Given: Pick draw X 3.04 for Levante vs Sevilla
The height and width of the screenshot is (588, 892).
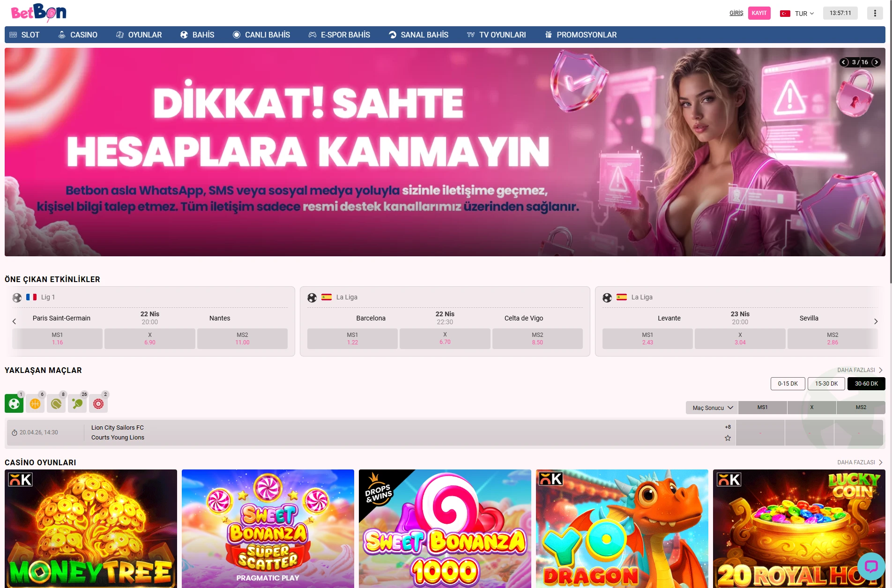Looking at the screenshot, I should (740, 339).
